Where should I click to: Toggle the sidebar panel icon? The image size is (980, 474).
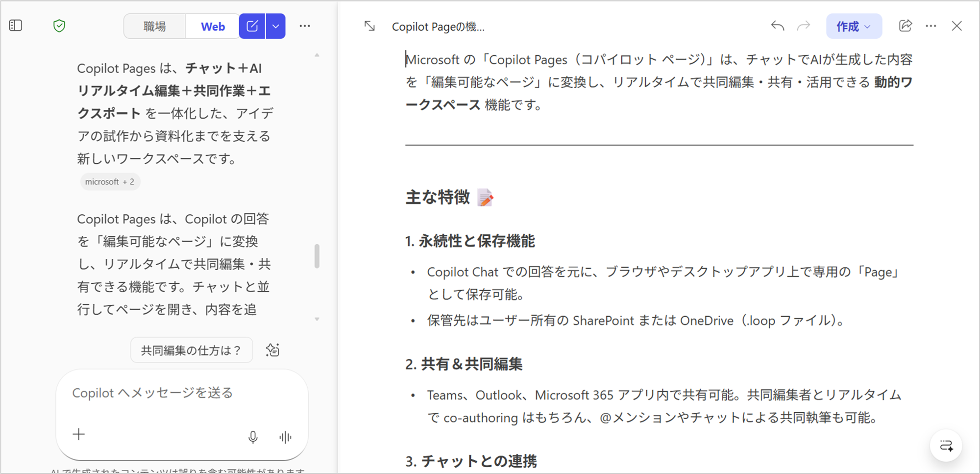16,25
